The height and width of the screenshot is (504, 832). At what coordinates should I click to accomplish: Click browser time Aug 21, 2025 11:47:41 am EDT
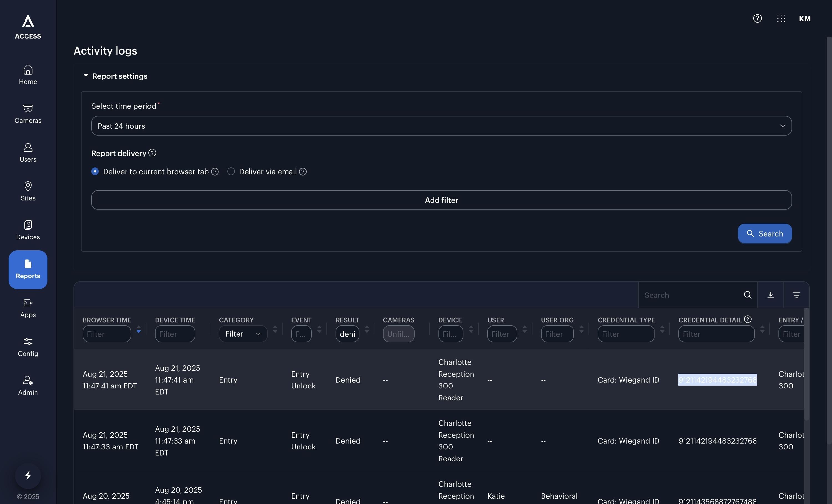click(x=110, y=380)
